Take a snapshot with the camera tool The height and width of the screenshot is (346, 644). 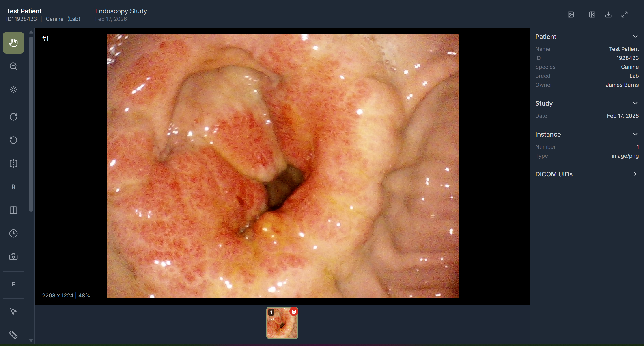[13, 257]
